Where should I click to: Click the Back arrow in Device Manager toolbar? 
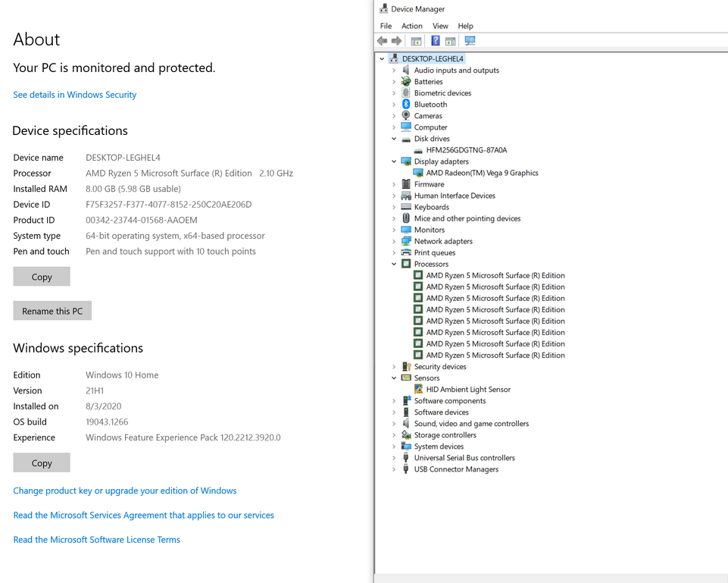382,41
